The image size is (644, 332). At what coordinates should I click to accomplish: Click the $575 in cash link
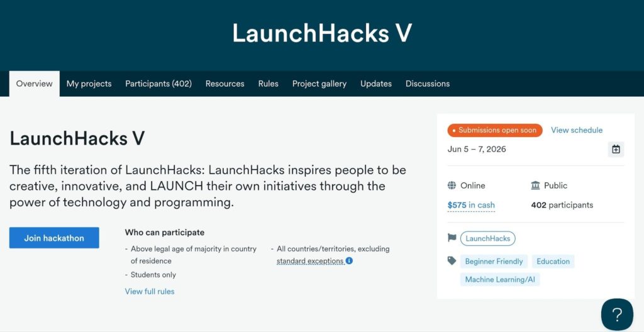pyautogui.click(x=471, y=205)
